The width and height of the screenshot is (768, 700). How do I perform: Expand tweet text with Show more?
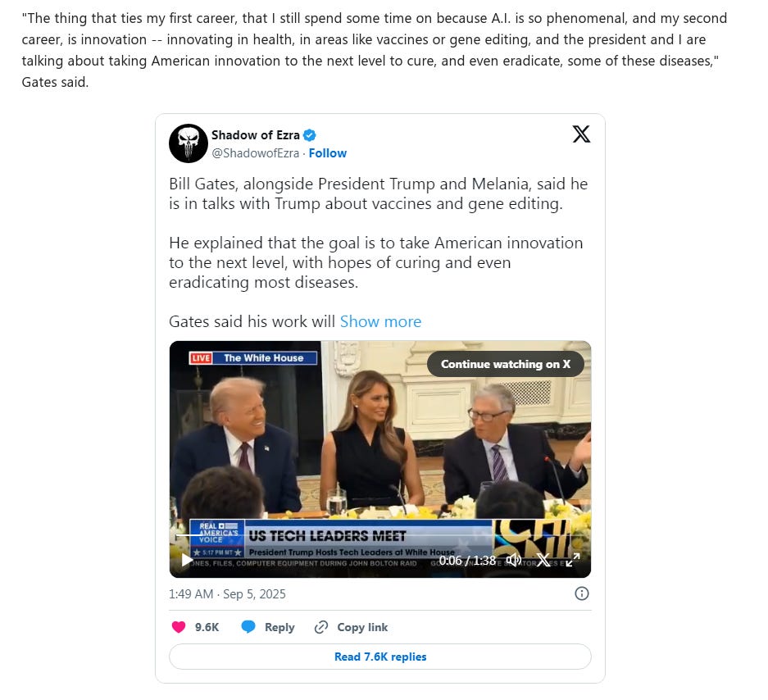pos(380,321)
